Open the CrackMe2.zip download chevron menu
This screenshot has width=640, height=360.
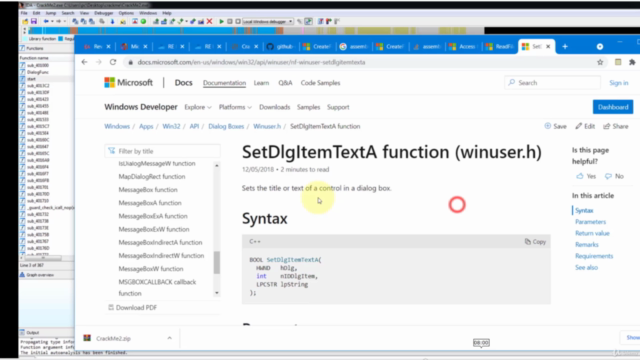(x=169, y=338)
